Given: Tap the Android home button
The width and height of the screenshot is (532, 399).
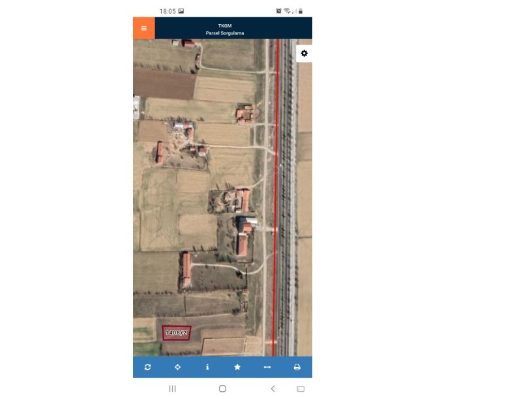Looking at the screenshot, I should click(222, 389).
